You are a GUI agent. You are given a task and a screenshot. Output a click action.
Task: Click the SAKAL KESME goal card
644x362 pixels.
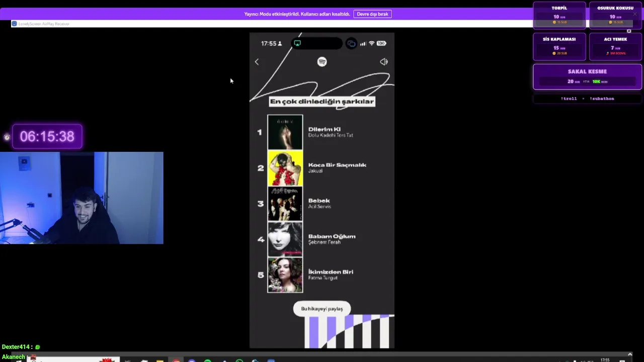(587, 76)
